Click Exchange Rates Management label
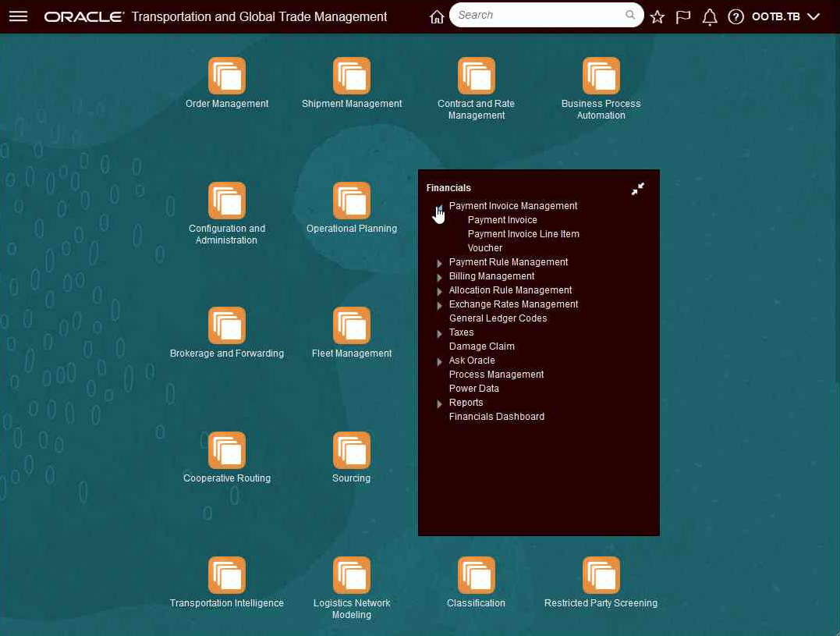Screen dimensions: 840x636 [513, 304]
